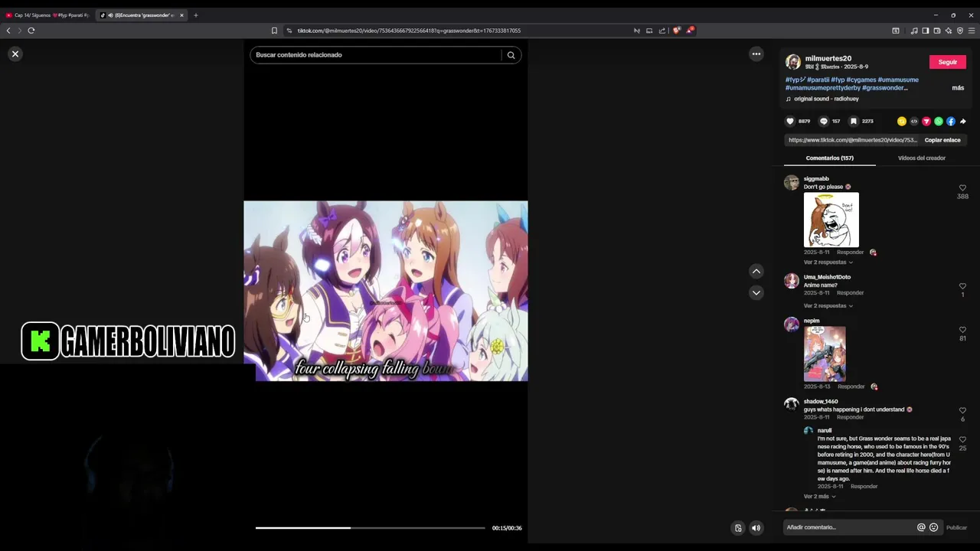This screenshot has width=980, height=551.
Task: Open more share options arrow
Action: click(963, 121)
